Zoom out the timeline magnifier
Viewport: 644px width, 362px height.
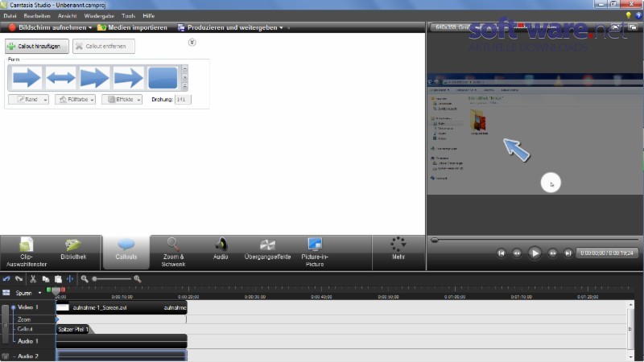pos(85,278)
